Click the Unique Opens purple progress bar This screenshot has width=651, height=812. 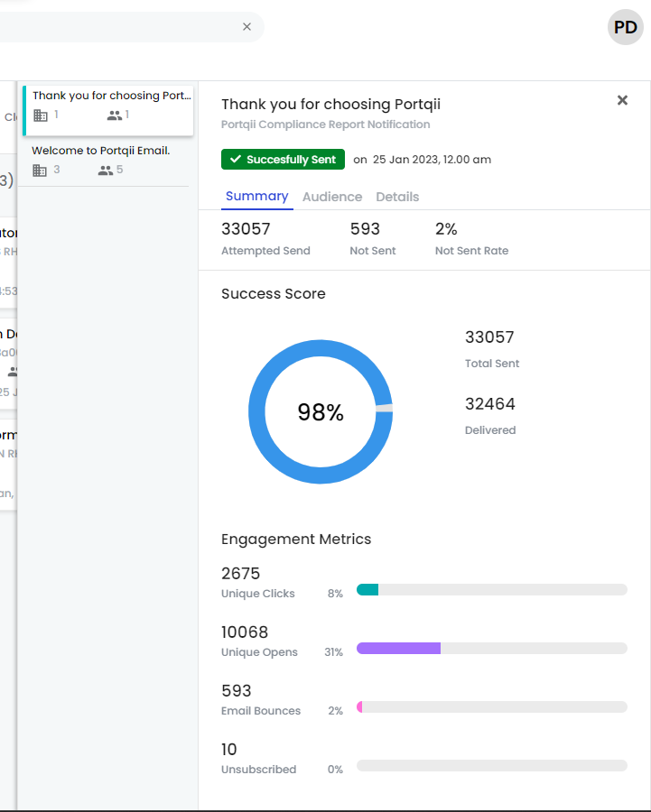click(398, 648)
